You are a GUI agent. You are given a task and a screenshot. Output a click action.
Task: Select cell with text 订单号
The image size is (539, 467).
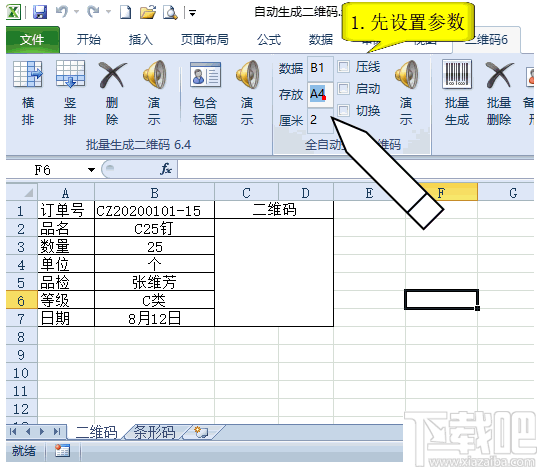coord(66,210)
